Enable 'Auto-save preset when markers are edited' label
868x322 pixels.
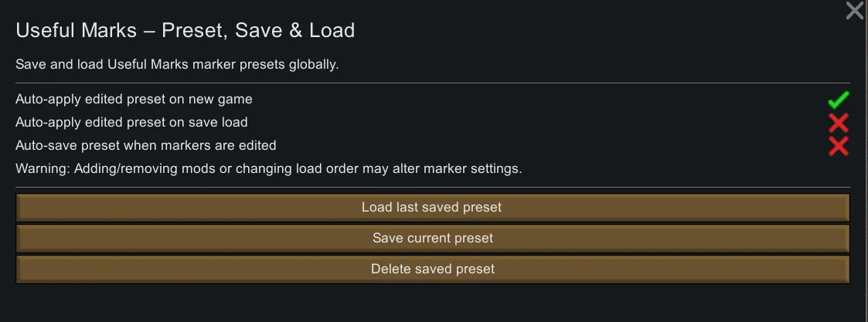coord(145,145)
